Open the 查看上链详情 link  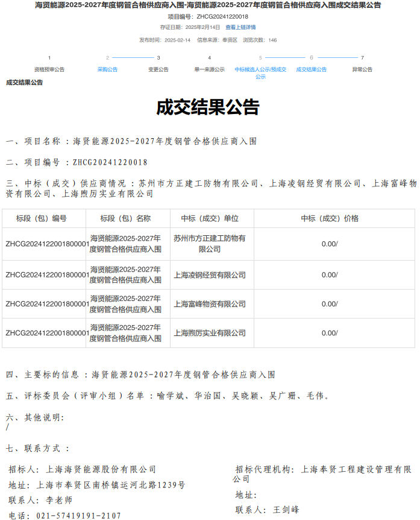click(x=240, y=27)
